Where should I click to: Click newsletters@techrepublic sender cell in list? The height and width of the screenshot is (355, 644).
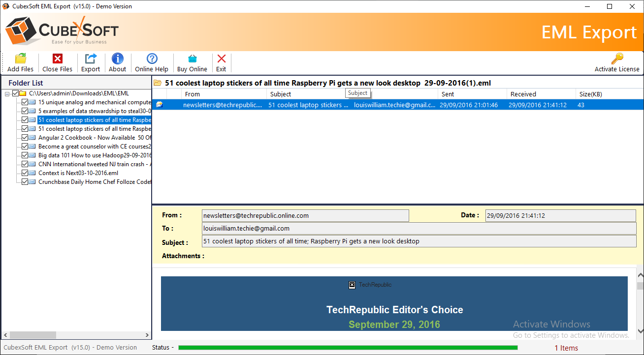(223, 105)
